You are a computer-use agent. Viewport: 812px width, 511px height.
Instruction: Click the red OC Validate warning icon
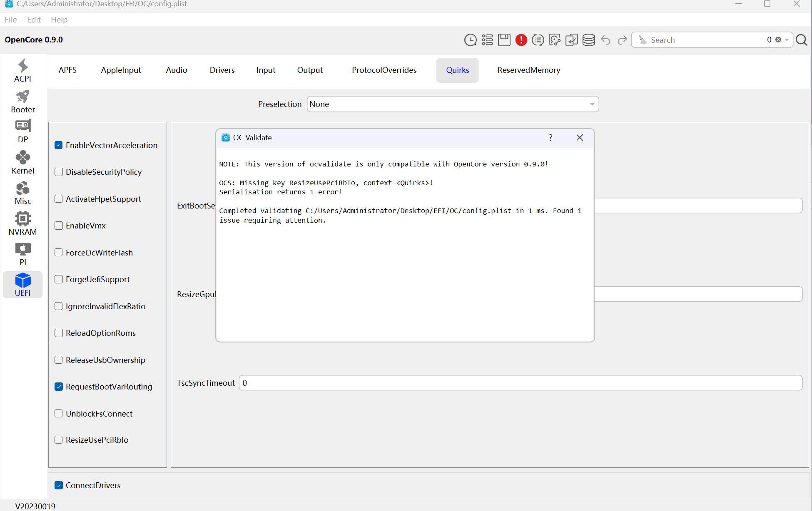pos(521,40)
